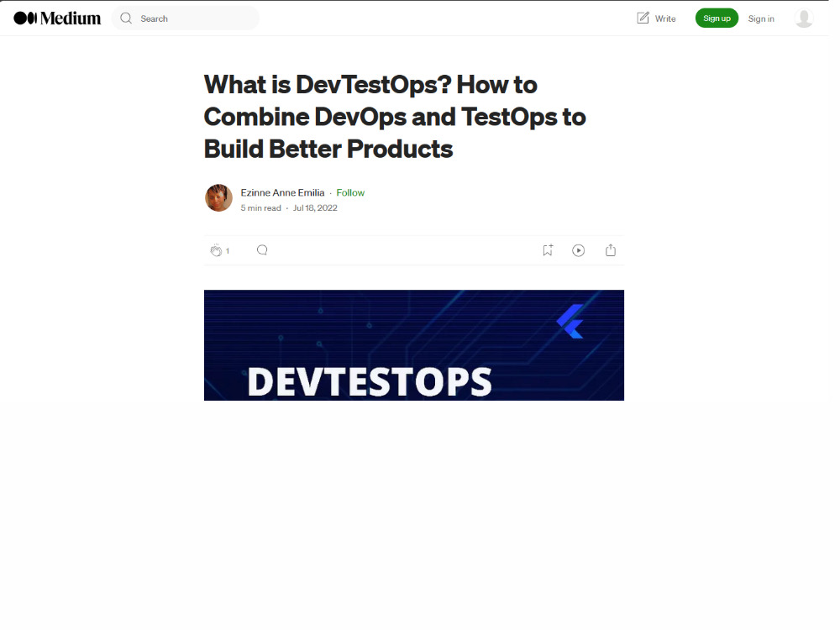840x630 pixels.
Task: Open the DEVTESTOPS header image
Action: 414,345
